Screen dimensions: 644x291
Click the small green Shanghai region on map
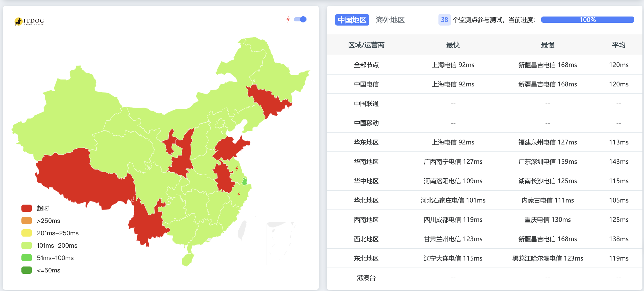coord(245,182)
